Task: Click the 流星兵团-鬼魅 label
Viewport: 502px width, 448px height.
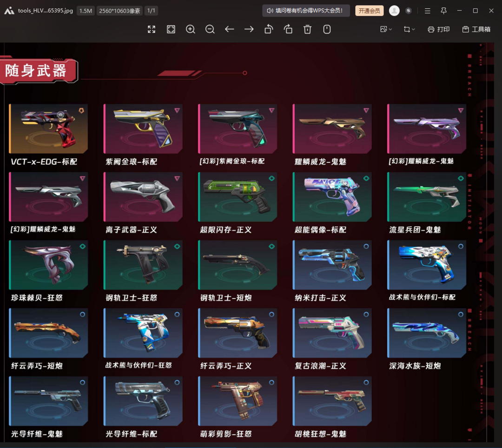Action: pos(415,230)
